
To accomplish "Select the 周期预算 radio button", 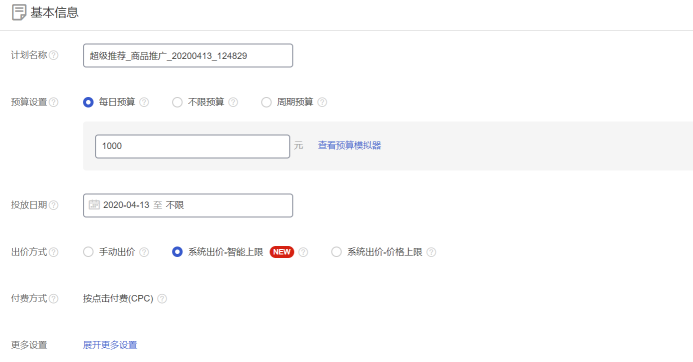I will (x=266, y=102).
